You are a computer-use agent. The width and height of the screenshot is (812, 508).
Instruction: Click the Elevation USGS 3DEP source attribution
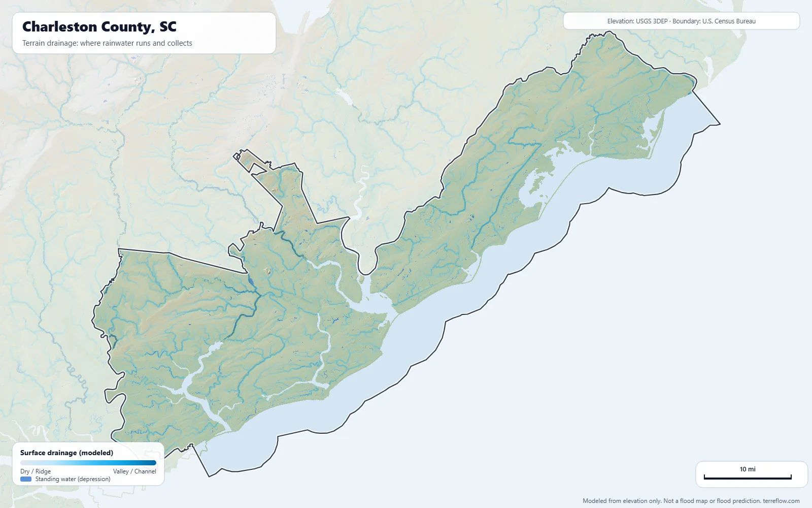pos(681,21)
